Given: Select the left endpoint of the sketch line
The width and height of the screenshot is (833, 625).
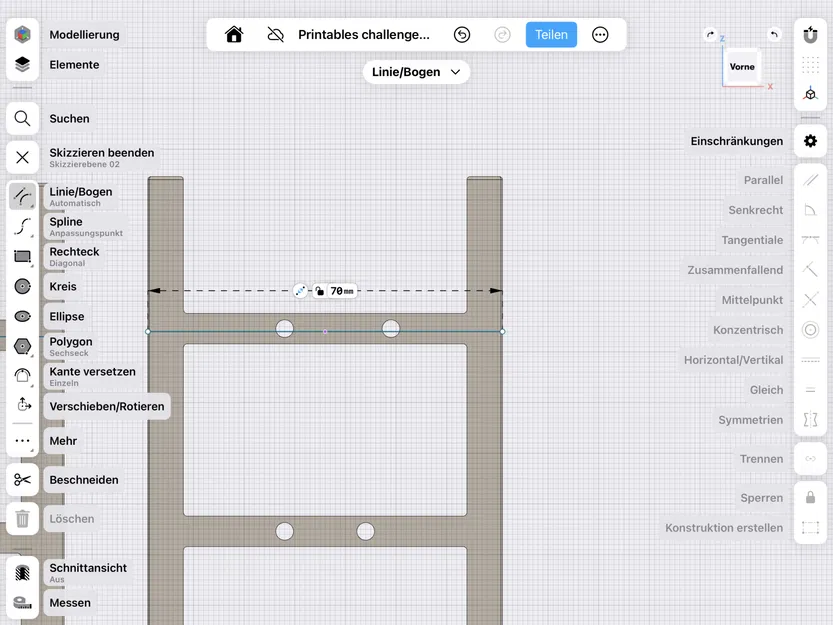Looking at the screenshot, I should tap(148, 332).
